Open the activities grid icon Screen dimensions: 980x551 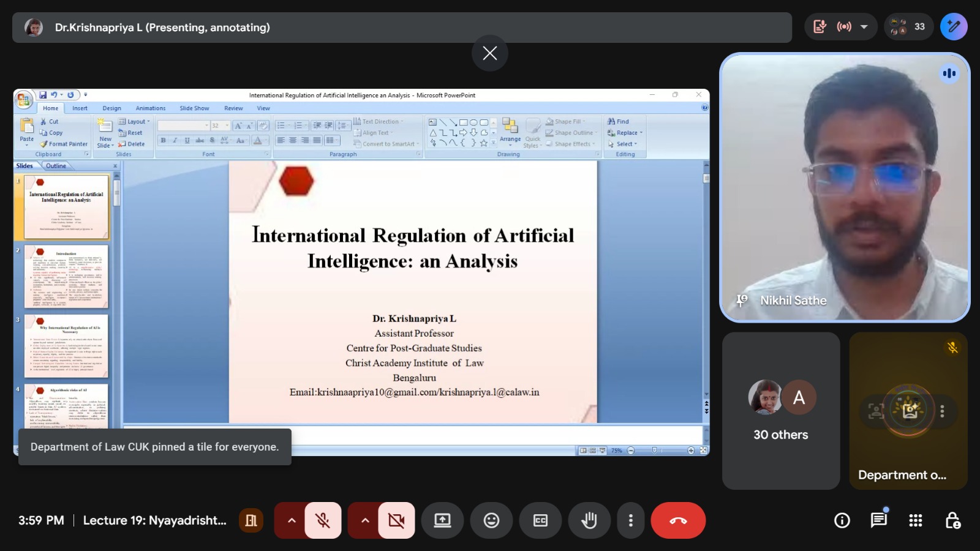click(x=915, y=520)
